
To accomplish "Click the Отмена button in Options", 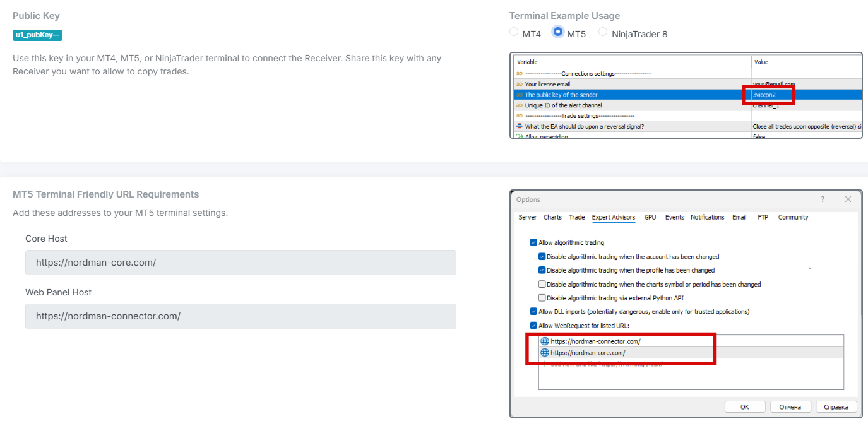I will (x=790, y=407).
